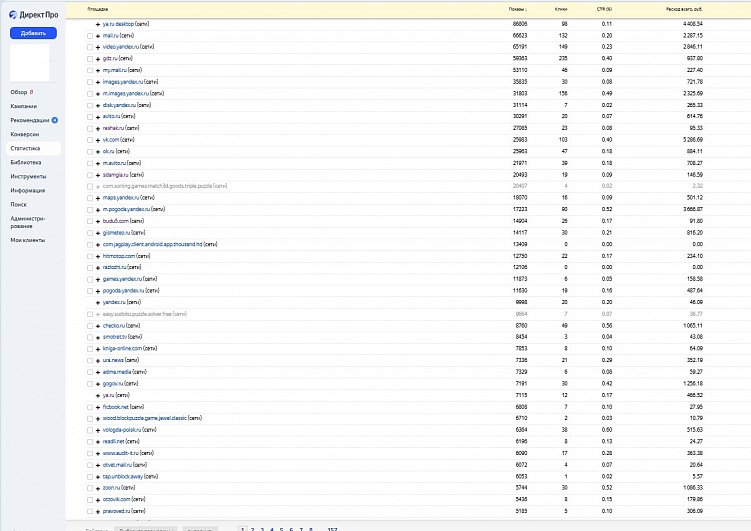
Task: Click the plus icon next to otzovik.com
Action: pos(98,499)
